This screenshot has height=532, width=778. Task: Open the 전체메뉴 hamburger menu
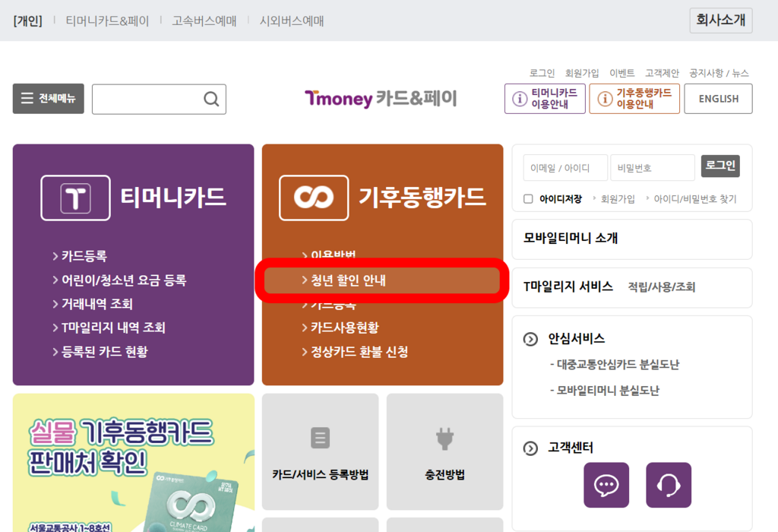point(48,99)
